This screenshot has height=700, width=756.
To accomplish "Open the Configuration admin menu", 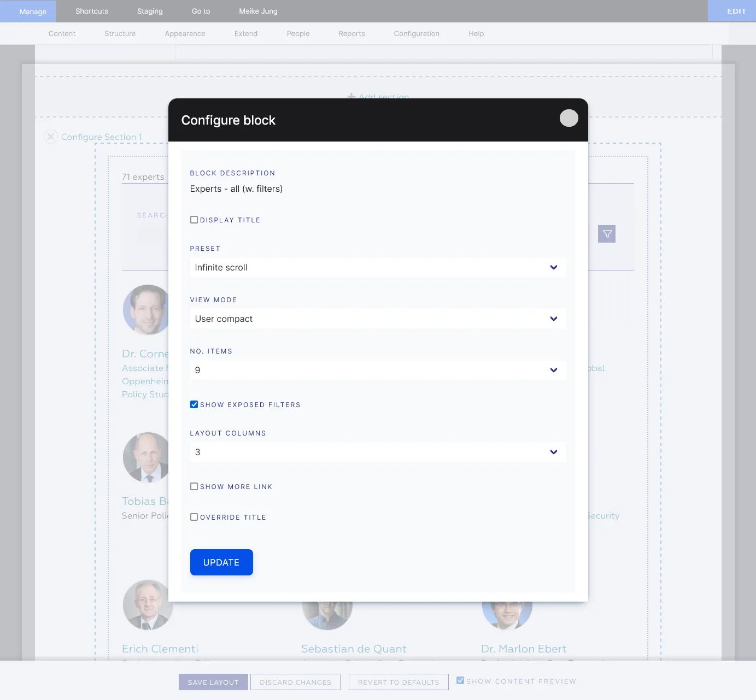I will pyautogui.click(x=417, y=33).
